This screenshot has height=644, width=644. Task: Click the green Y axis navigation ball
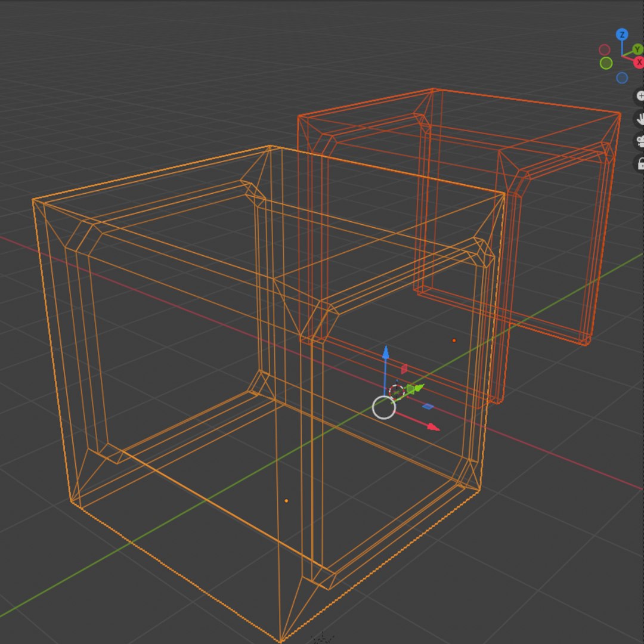point(638,49)
